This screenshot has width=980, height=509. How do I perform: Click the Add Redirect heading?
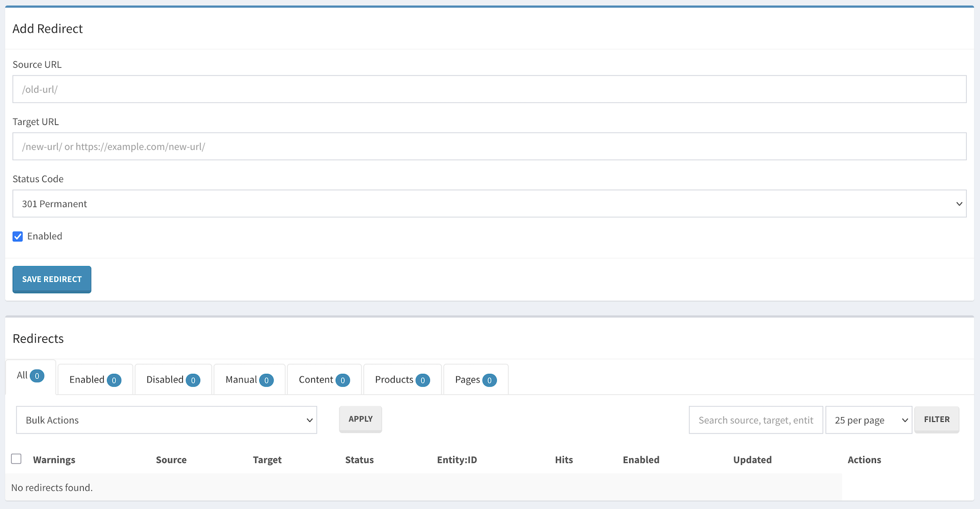(x=47, y=29)
